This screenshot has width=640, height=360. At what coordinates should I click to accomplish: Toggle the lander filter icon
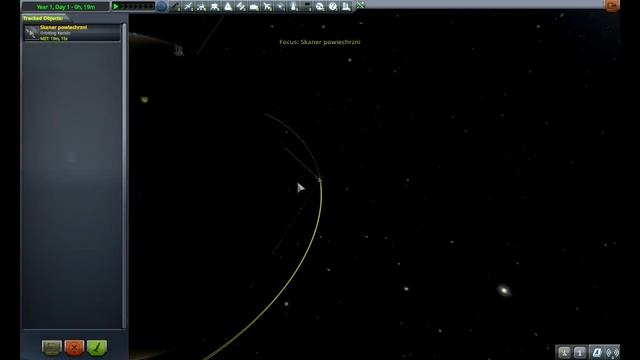click(x=215, y=6)
